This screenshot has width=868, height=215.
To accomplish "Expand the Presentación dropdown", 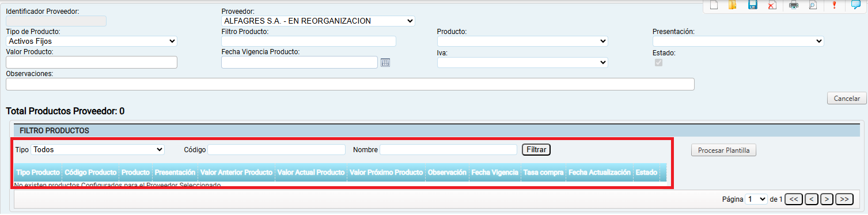I will (x=738, y=41).
